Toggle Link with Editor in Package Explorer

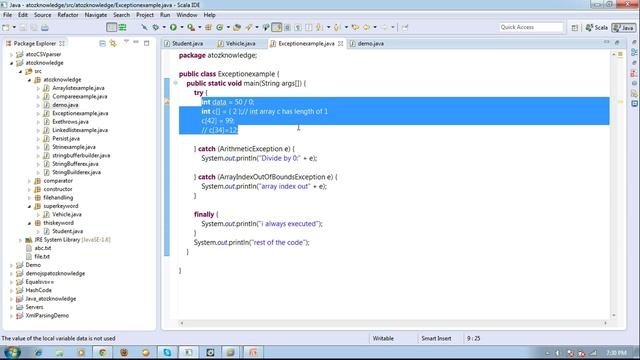coord(113,43)
